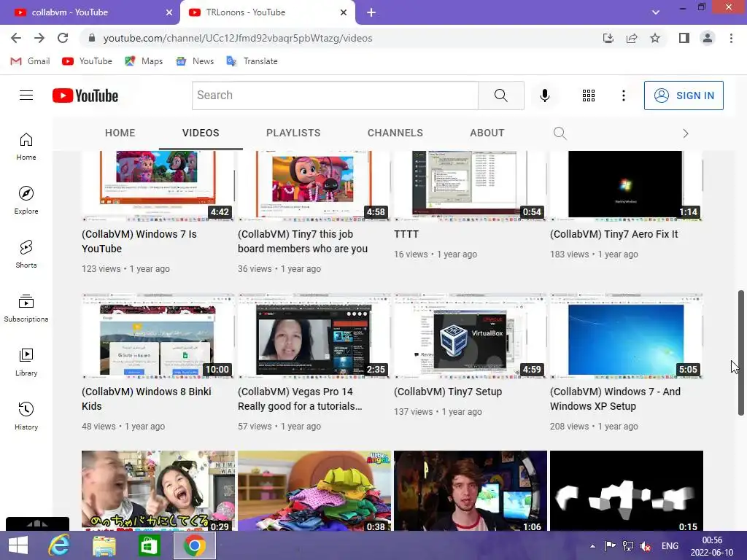Open the Windows 7 and XP Setup thumbnail

point(627,336)
